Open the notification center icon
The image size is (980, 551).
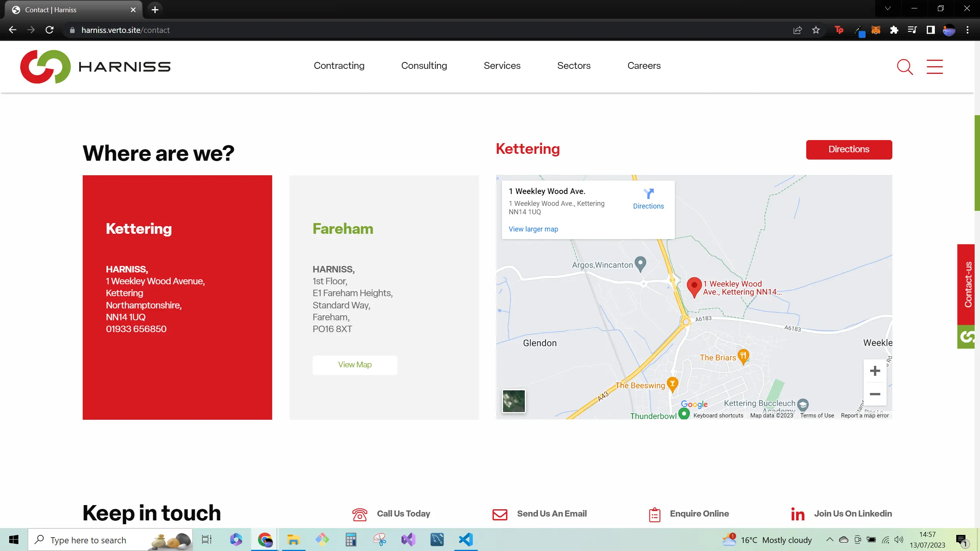coord(962,540)
